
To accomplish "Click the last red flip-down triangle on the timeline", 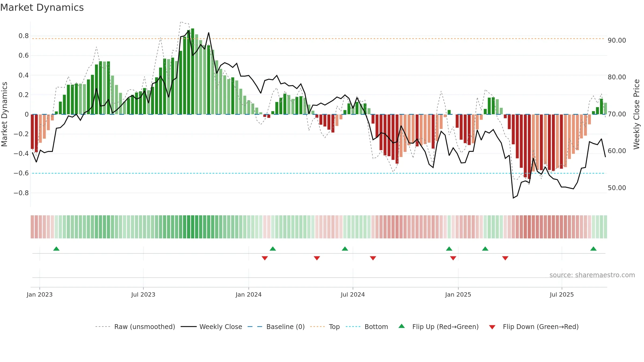I will (505, 258).
